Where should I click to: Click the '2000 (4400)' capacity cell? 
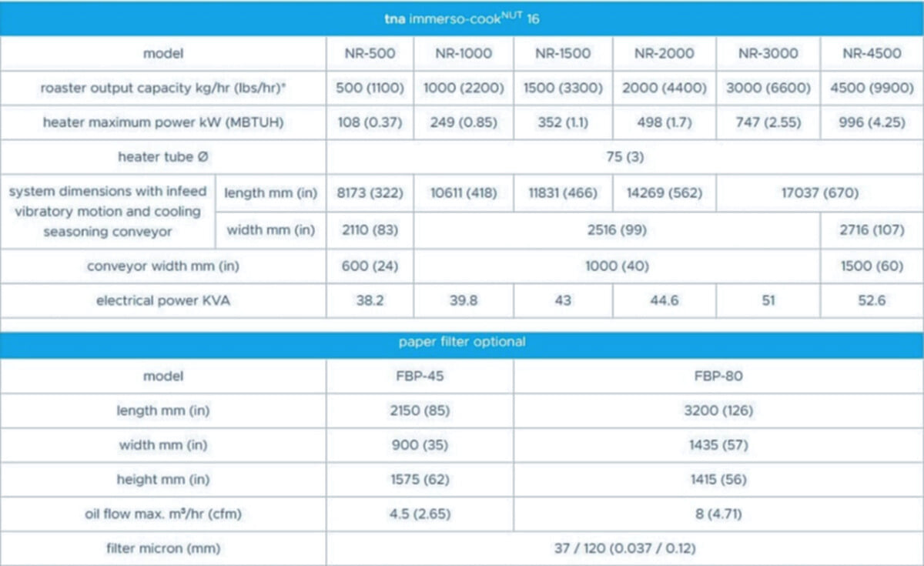tap(664, 88)
